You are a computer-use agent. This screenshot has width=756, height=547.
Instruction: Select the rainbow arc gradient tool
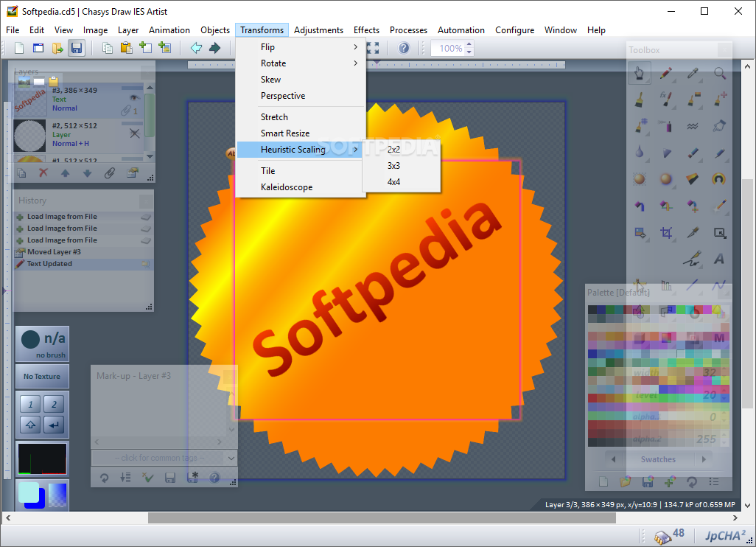(x=719, y=179)
